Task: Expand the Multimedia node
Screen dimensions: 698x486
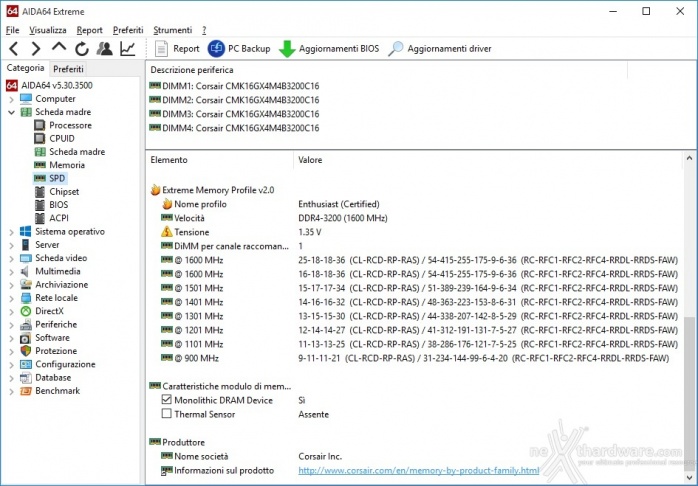Action: point(12,271)
